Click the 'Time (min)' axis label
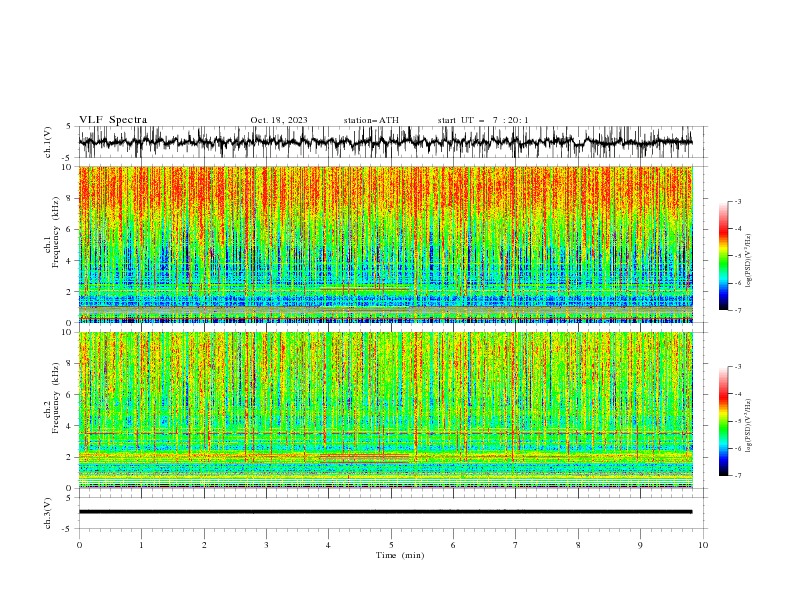 pos(400,555)
